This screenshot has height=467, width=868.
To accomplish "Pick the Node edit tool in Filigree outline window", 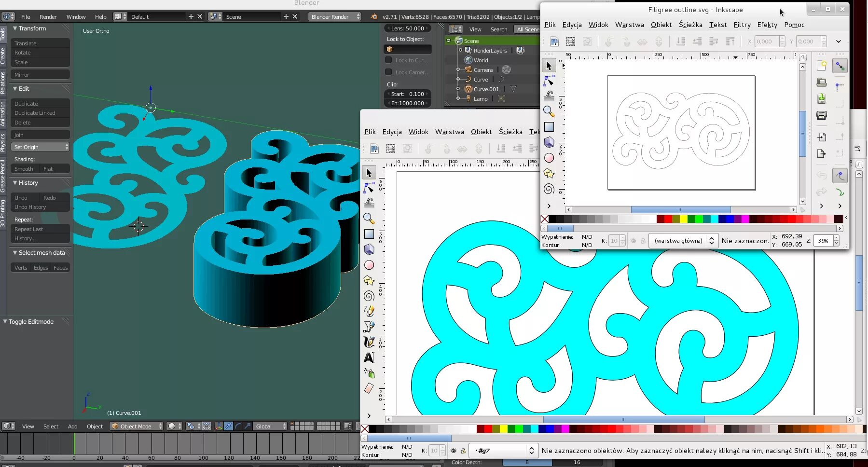I will [x=549, y=81].
